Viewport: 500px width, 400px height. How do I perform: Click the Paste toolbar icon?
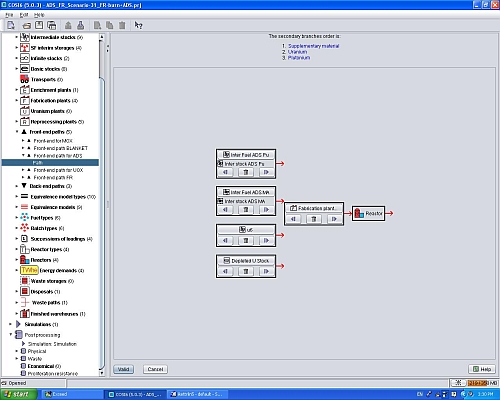point(109,25)
